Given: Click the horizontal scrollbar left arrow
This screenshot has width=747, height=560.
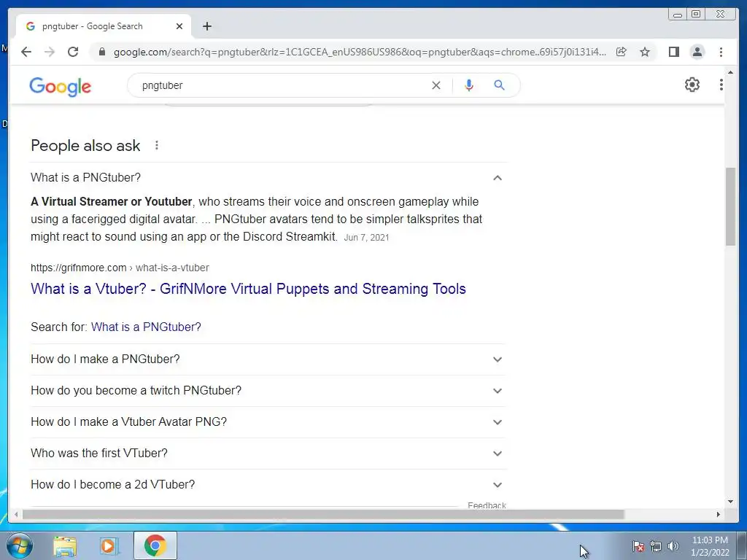Looking at the screenshot, I should tap(16, 514).
